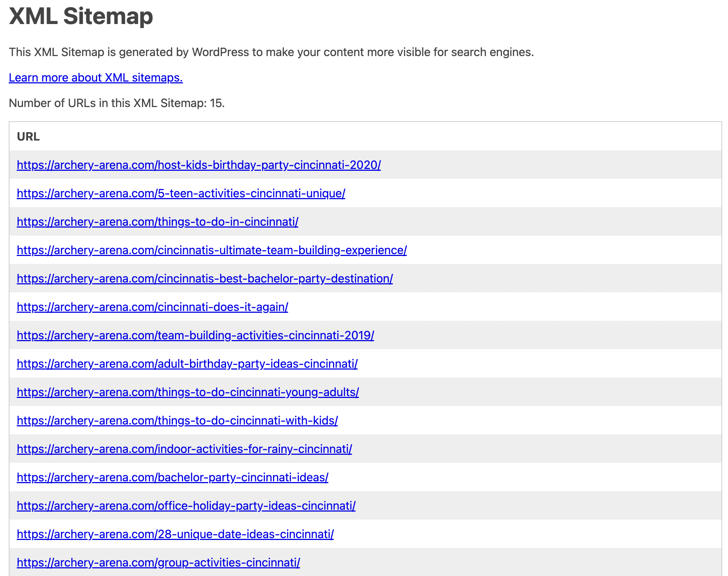This screenshot has width=728, height=576.
Task: Open the host-kids-birthday-party-cincinnati-2020 URL
Action: 199,165
